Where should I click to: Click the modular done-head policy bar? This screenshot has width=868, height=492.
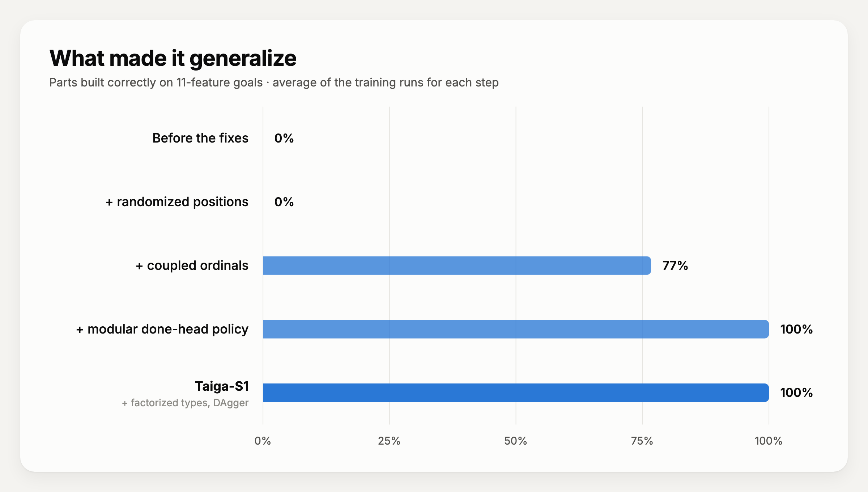(x=516, y=329)
